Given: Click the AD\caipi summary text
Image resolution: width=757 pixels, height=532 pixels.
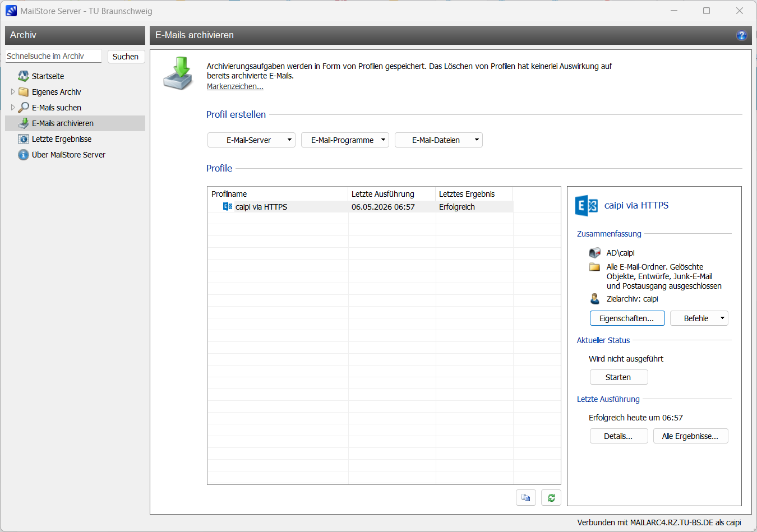Looking at the screenshot, I should tap(621, 253).
